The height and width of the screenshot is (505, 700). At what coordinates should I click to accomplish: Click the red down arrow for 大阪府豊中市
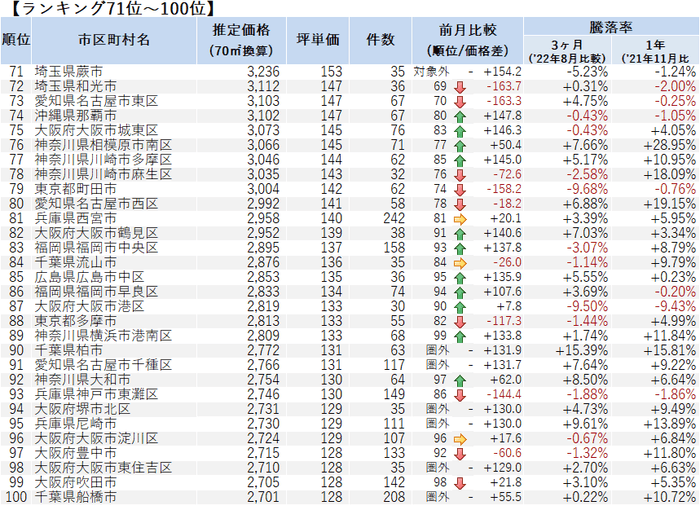460,454
